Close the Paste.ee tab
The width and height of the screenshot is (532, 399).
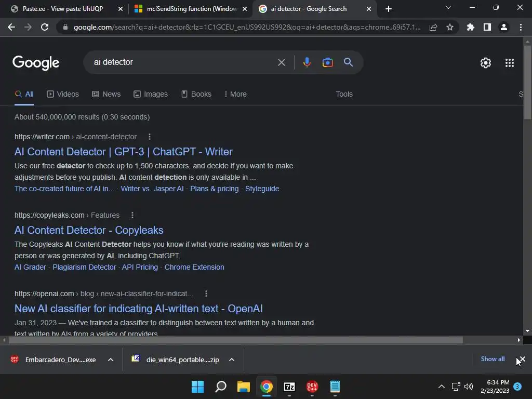121,9
